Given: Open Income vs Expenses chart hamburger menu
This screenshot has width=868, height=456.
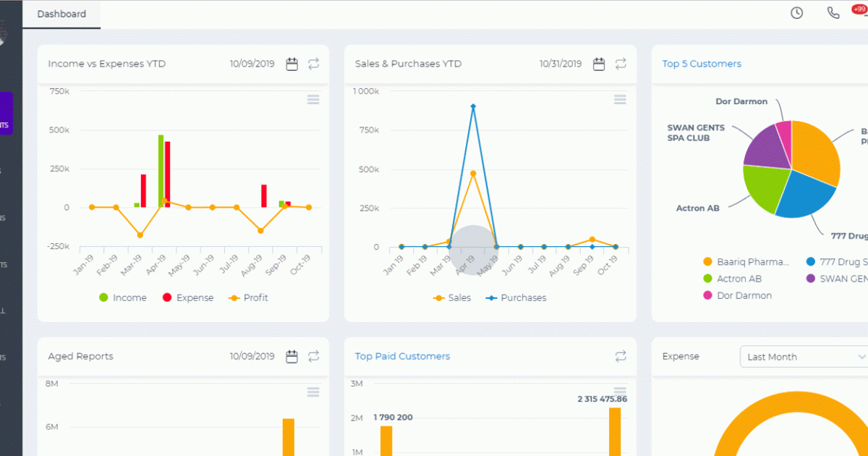Looking at the screenshot, I should [313, 100].
